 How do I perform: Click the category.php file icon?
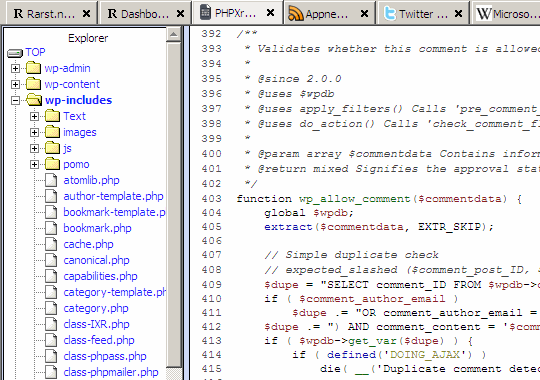[51, 308]
